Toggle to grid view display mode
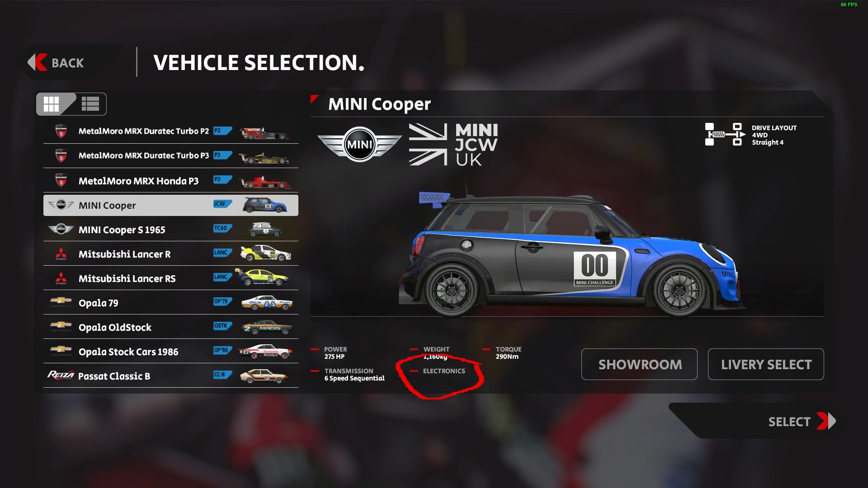The image size is (868, 488). (52, 103)
